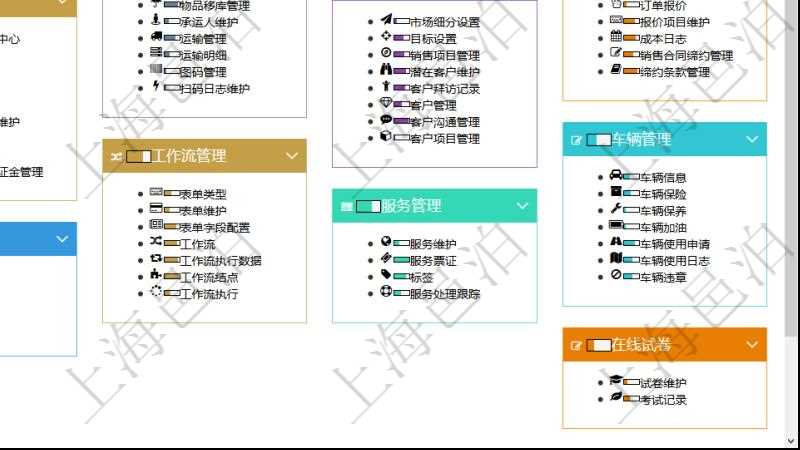Click the truck icon beside 运输管理
The width and height of the screenshot is (800, 450).
[x=157, y=36]
